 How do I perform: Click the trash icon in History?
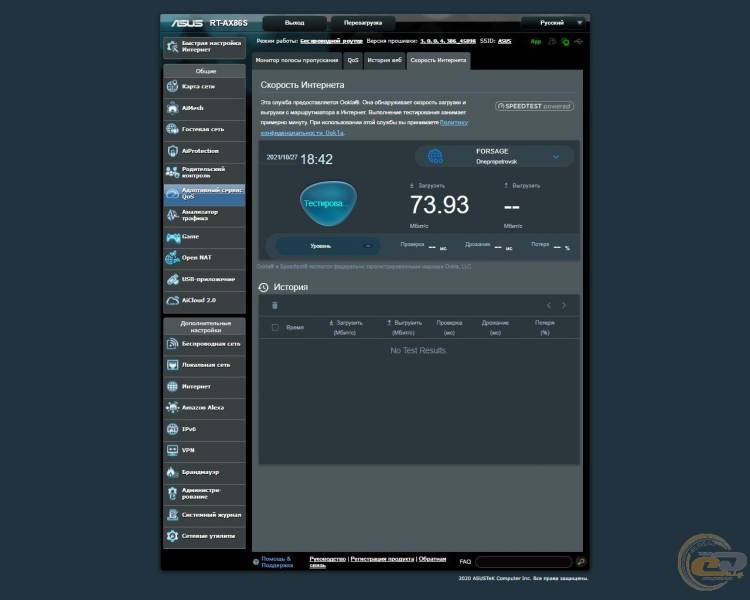pyautogui.click(x=275, y=305)
